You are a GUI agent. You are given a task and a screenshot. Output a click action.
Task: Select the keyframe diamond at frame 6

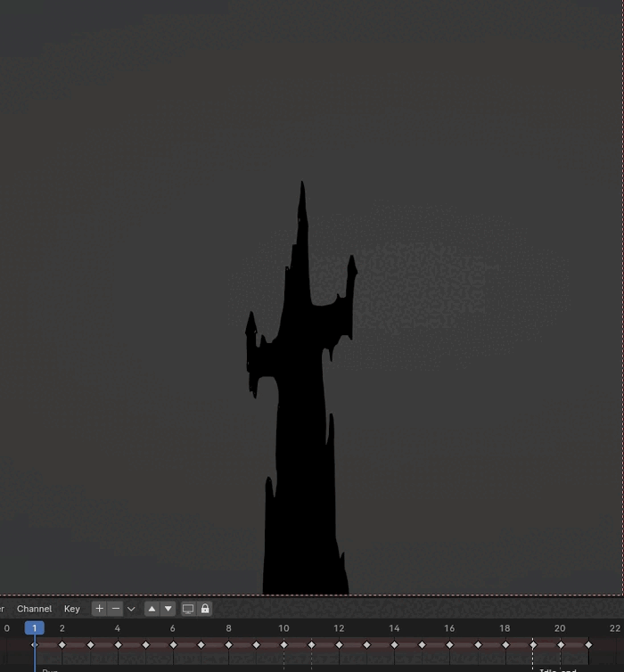point(173,644)
